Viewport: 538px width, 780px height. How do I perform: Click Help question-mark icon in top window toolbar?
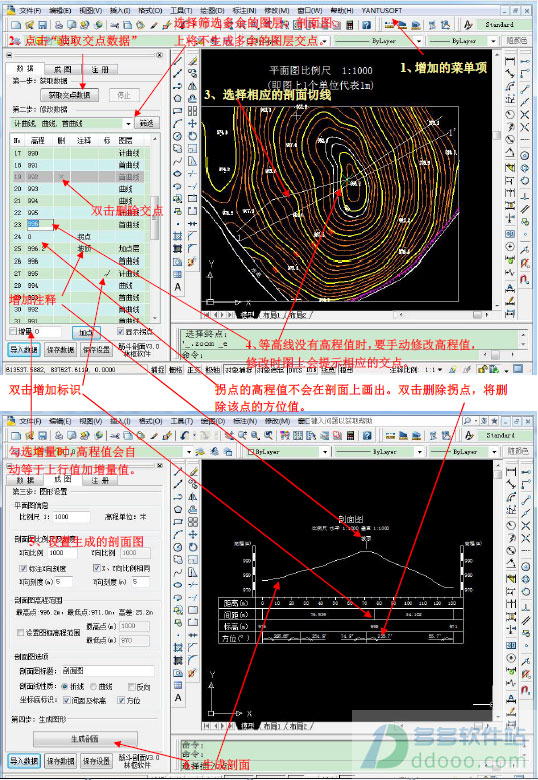(x=366, y=25)
